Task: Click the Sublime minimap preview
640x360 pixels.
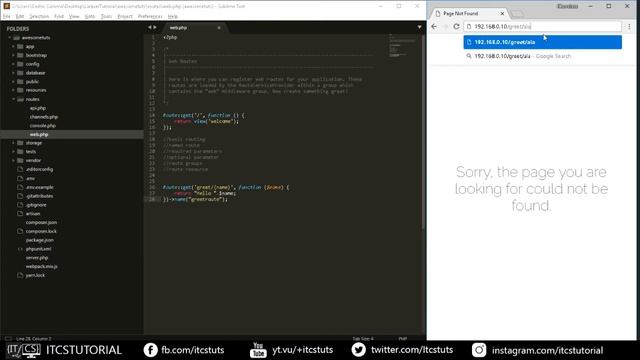Action: (403, 45)
